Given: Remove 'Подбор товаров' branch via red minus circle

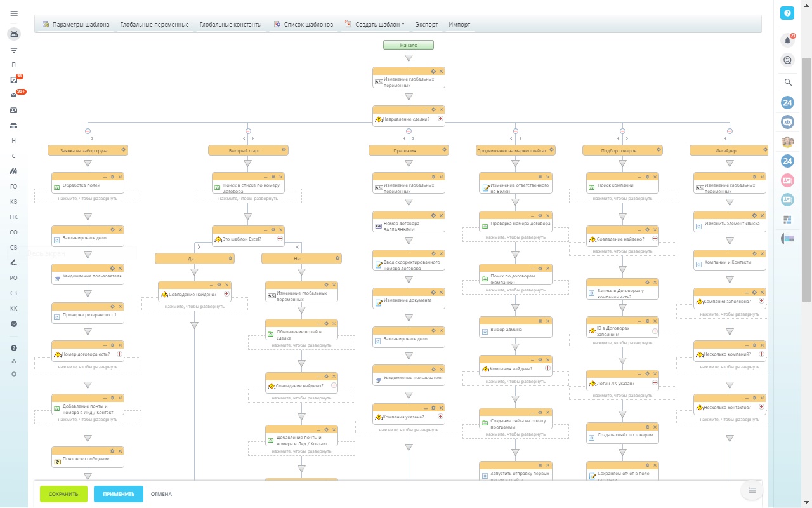Looking at the screenshot, I should click(x=622, y=131).
